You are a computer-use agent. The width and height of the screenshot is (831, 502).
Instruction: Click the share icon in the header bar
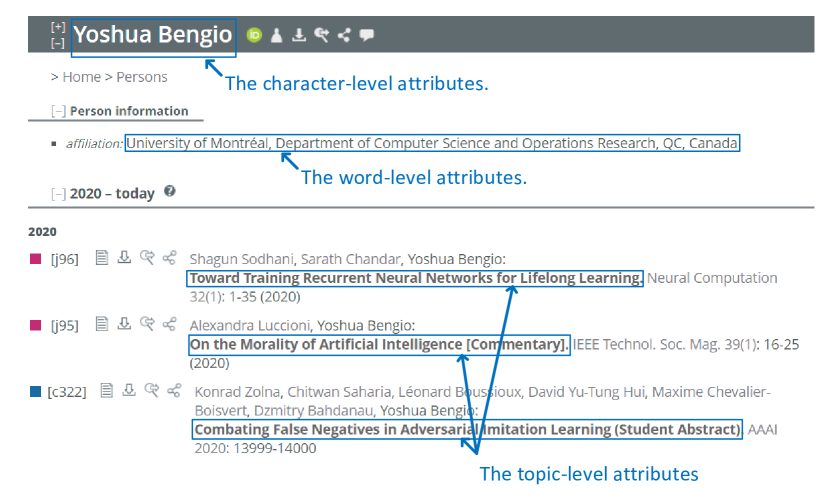coord(344,36)
